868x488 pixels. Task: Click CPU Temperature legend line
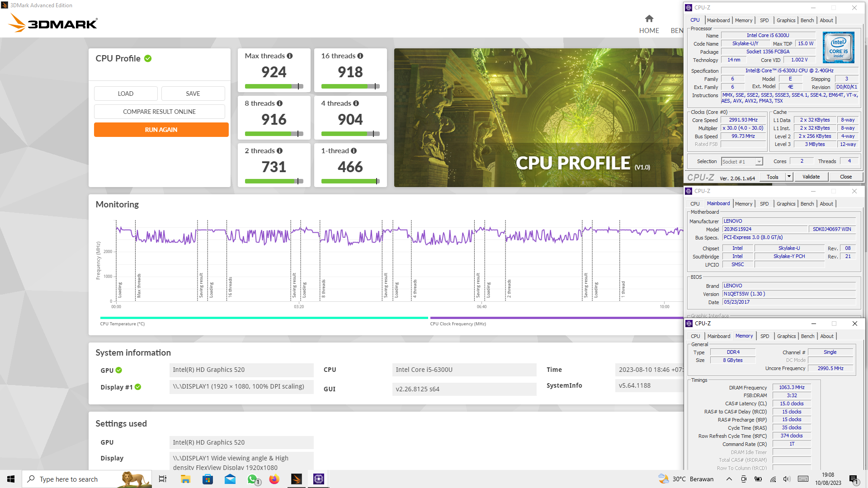coord(264,318)
